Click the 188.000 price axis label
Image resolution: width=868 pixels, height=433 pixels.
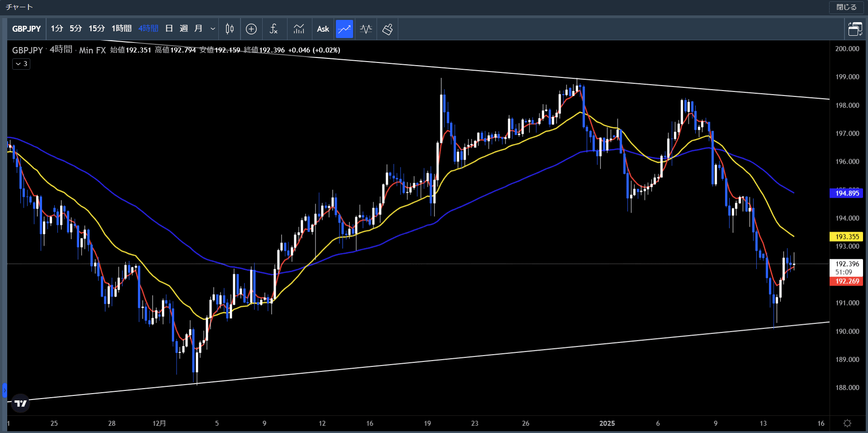click(847, 388)
